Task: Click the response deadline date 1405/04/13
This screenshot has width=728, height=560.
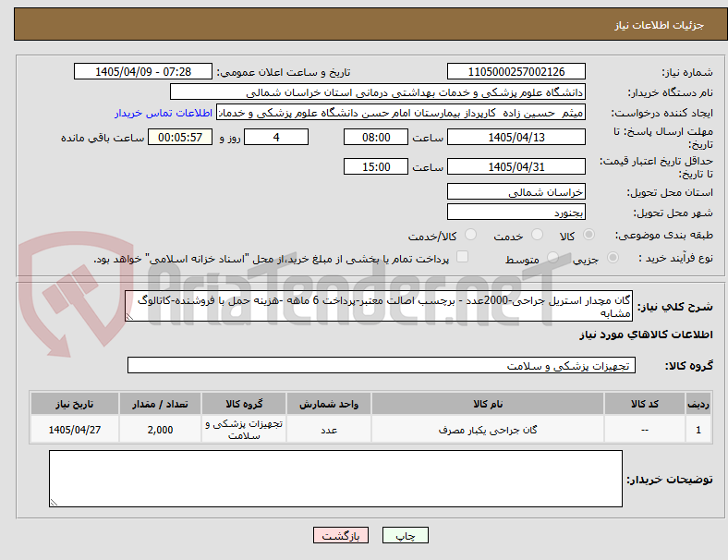Action: tap(516, 137)
